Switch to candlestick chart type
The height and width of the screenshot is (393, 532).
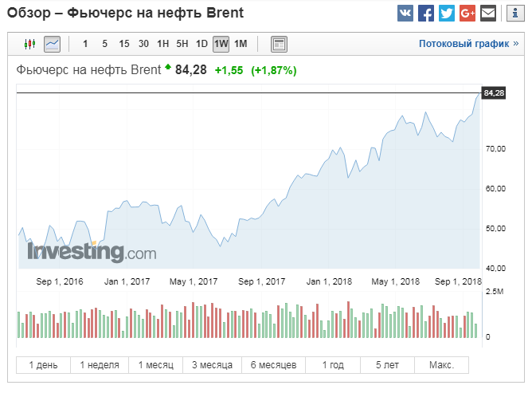(30, 44)
